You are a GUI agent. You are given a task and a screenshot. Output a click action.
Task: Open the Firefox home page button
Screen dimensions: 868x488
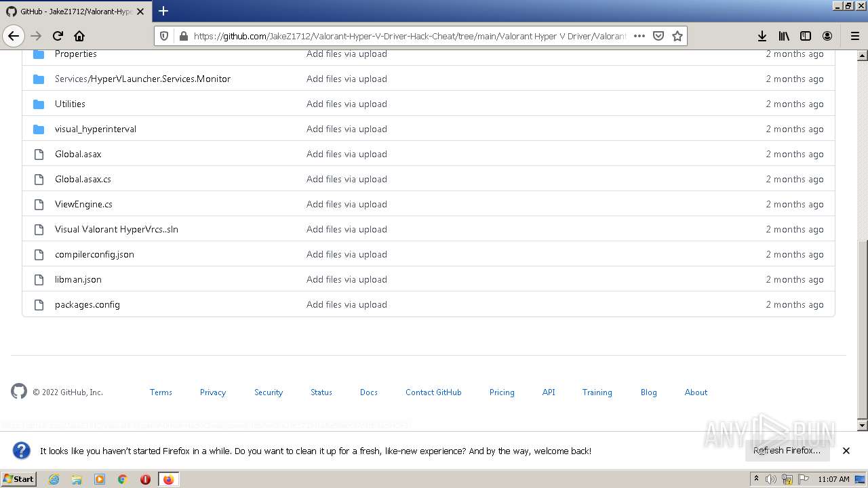79,36
